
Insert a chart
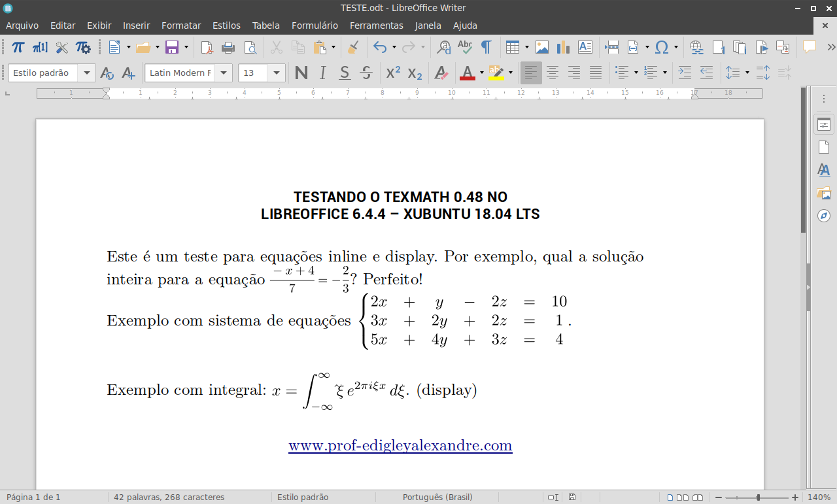tap(563, 47)
